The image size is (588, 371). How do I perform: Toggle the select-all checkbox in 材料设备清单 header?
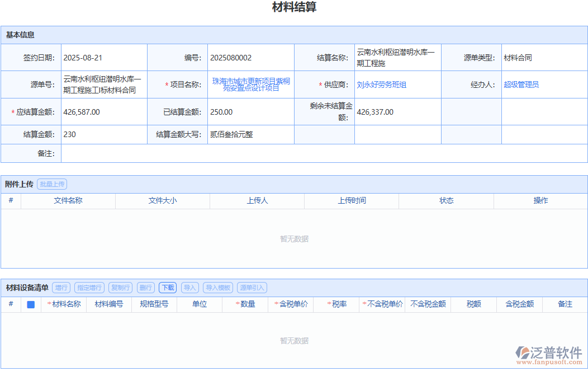click(30, 304)
